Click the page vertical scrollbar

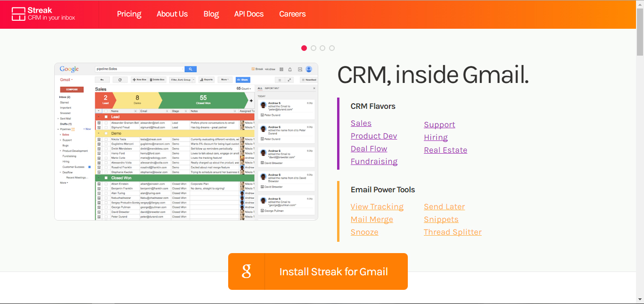tap(640, 152)
